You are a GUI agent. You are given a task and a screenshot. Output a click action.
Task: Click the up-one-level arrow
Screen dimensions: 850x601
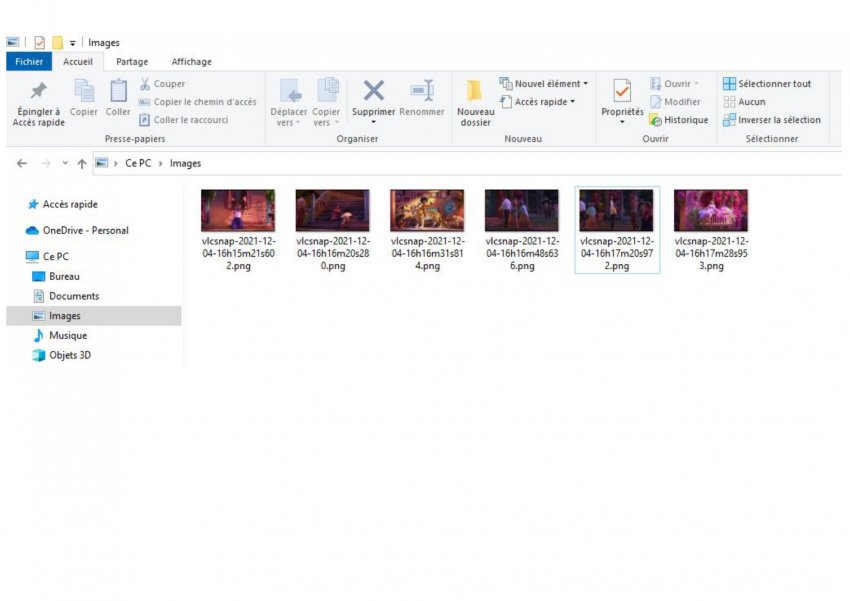tap(82, 164)
